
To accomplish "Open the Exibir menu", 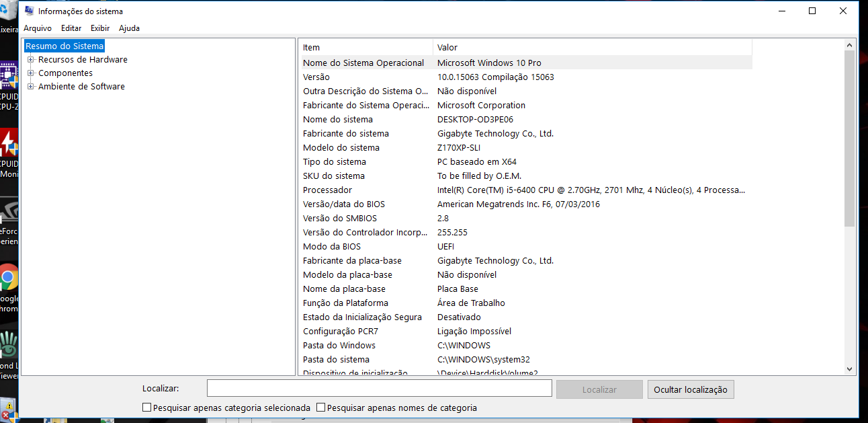I will [x=100, y=28].
